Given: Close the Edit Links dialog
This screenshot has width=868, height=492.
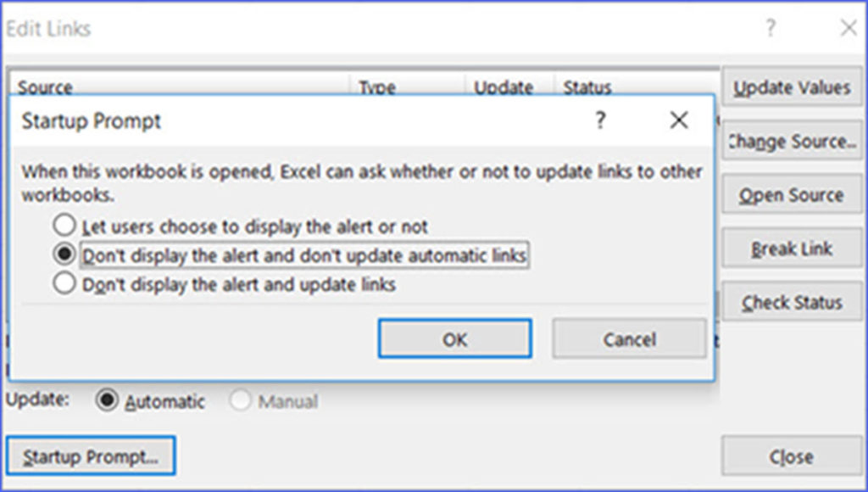Looking at the screenshot, I should click(792, 456).
